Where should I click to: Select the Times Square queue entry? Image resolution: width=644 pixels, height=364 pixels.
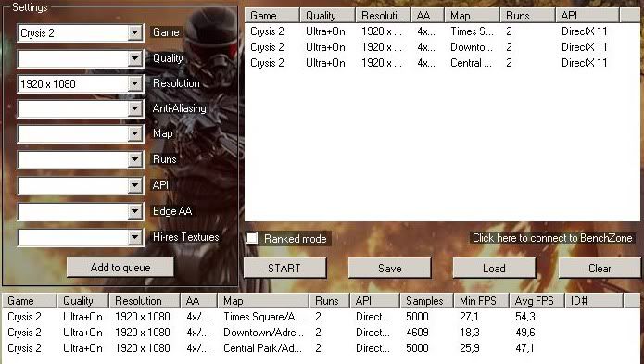coord(442,31)
